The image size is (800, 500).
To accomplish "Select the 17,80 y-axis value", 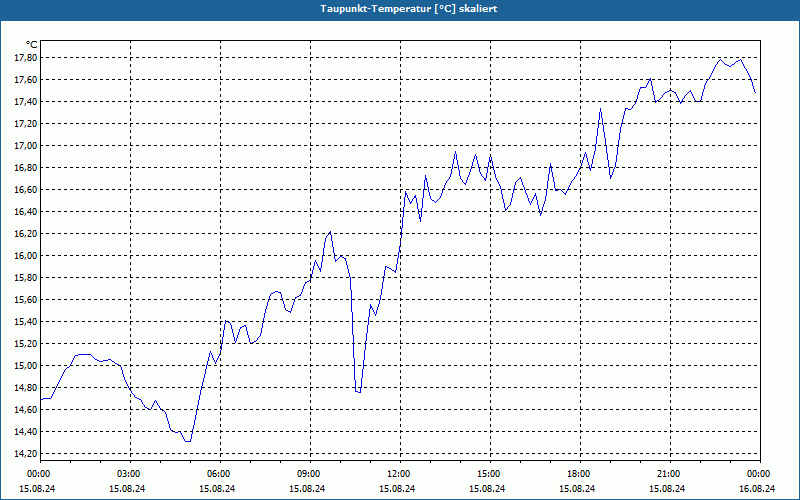I will (x=25, y=58).
